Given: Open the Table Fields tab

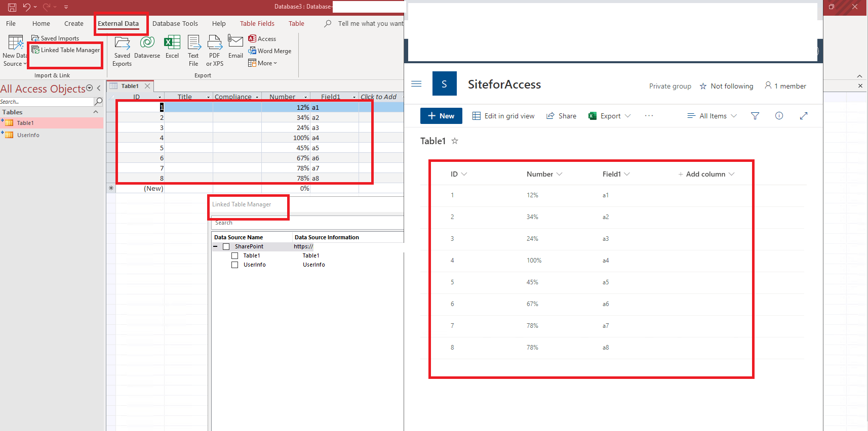Looking at the screenshot, I should pos(257,23).
